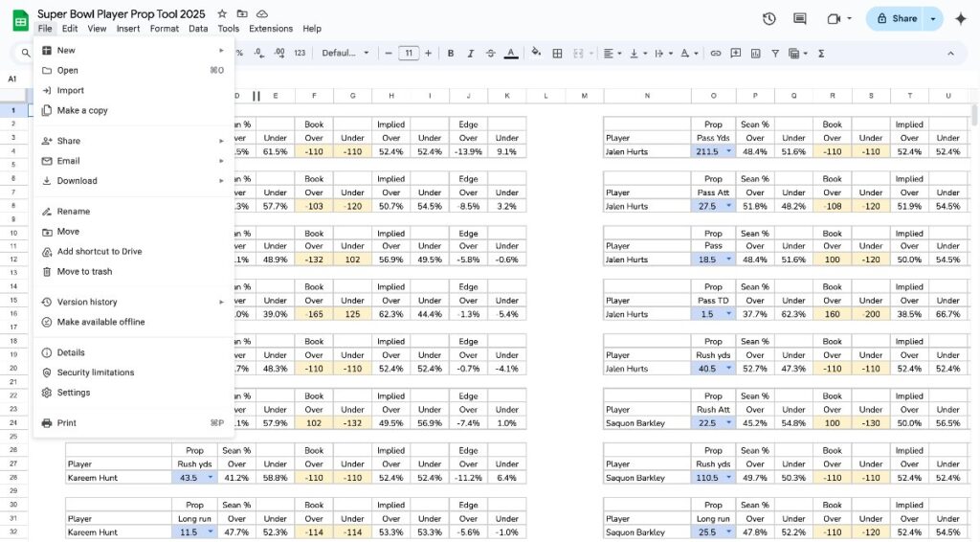Viewport: 980px width, 542px height.
Task: Open the Format menu
Action: [x=165, y=29]
